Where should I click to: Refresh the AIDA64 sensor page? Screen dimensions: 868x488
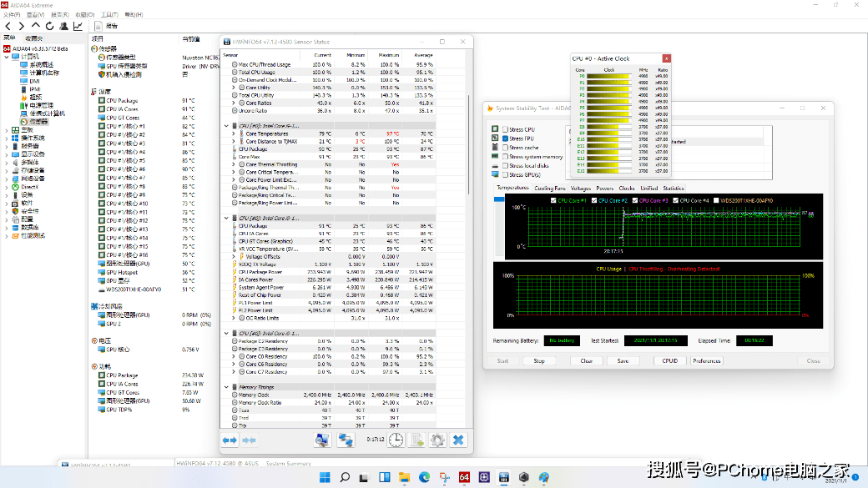(x=50, y=26)
